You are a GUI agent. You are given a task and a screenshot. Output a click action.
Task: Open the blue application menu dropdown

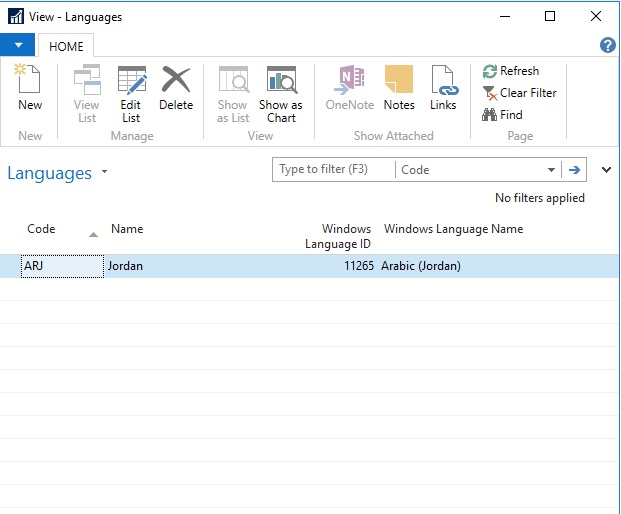coord(18,45)
